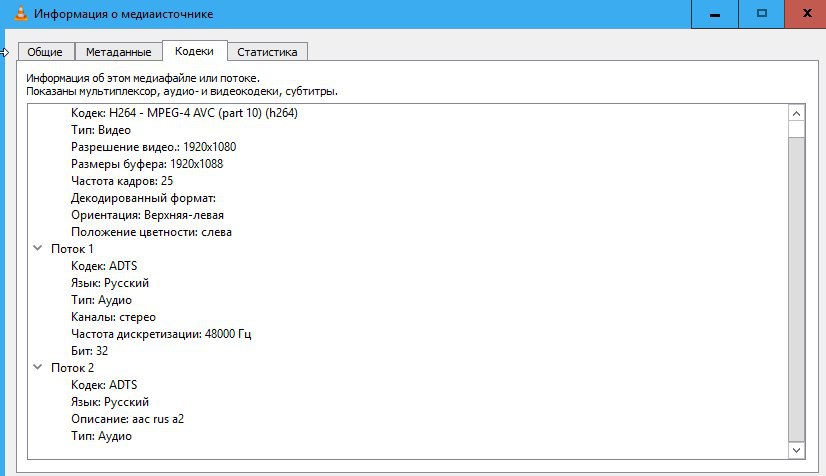Select the row Кодек: H264 - MPEG-4 AVC
This screenshot has width=826, height=476.
pyautogui.click(x=184, y=113)
